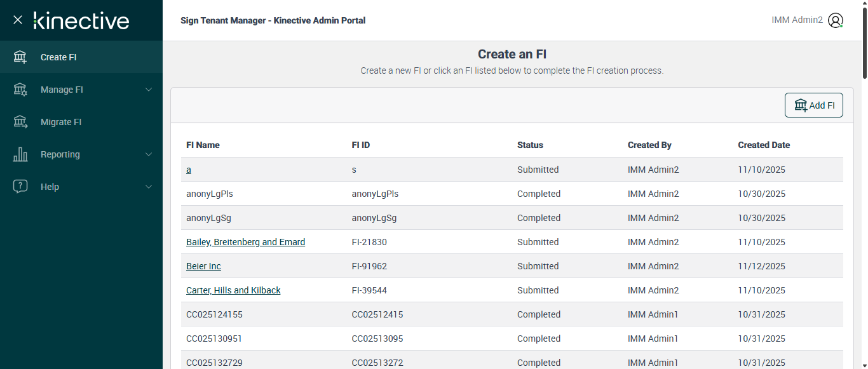Open the user profile avatar icon

[836, 20]
